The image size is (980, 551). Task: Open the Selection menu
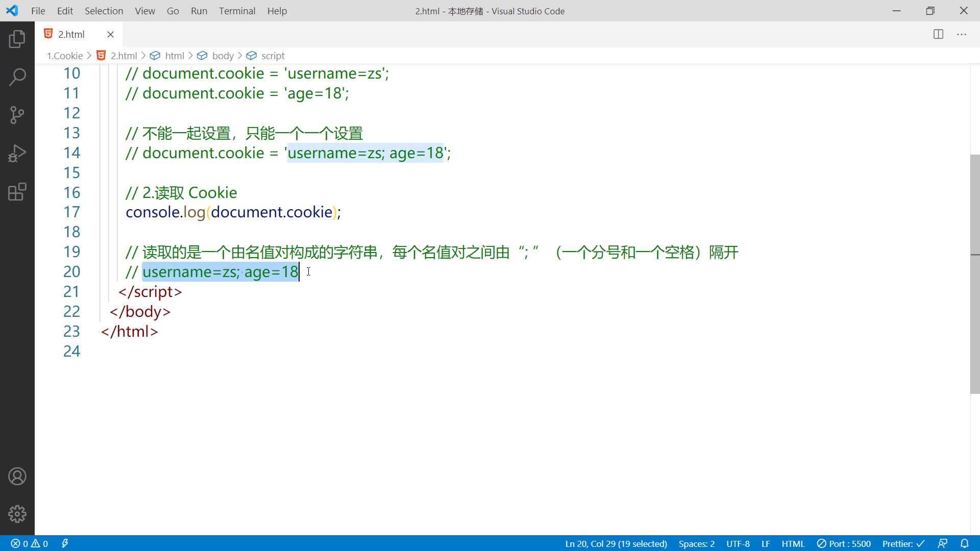pos(104,11)
